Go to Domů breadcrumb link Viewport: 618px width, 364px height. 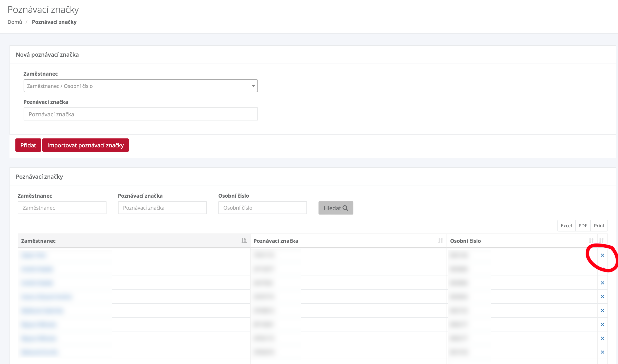15,22
